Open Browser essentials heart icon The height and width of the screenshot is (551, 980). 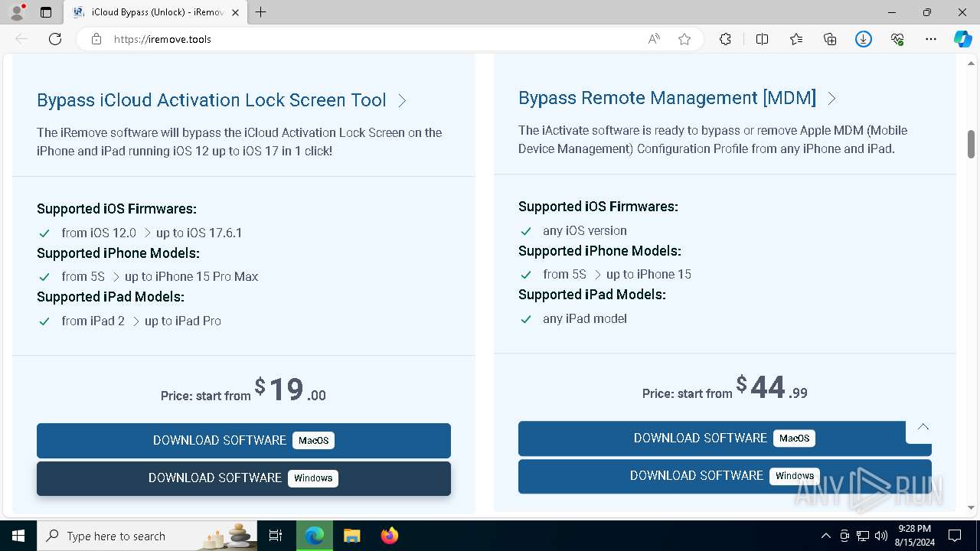click(897, 39)
